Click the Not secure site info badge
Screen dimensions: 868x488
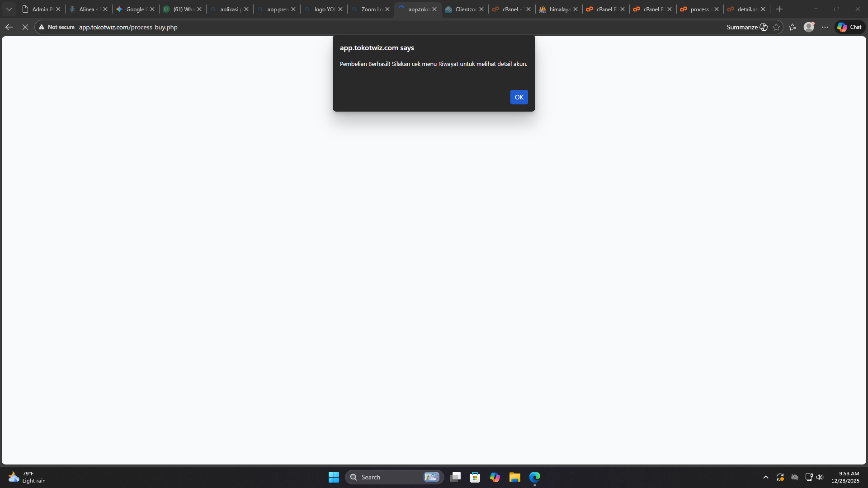(x=57, y=27)
